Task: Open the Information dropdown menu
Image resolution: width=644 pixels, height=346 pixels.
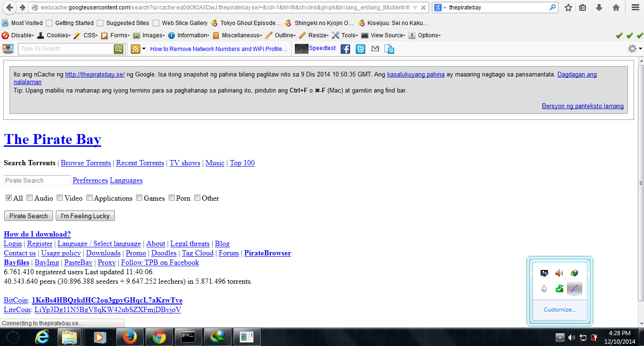Action: [189, 35]
